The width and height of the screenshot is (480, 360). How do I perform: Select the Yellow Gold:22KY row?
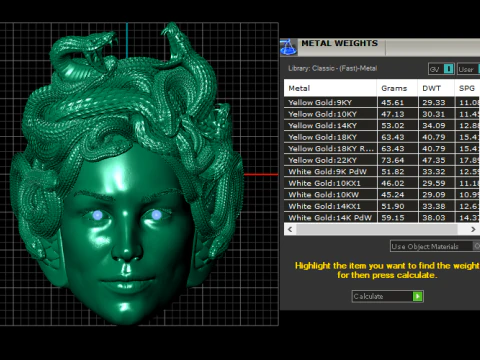(382, 160)
